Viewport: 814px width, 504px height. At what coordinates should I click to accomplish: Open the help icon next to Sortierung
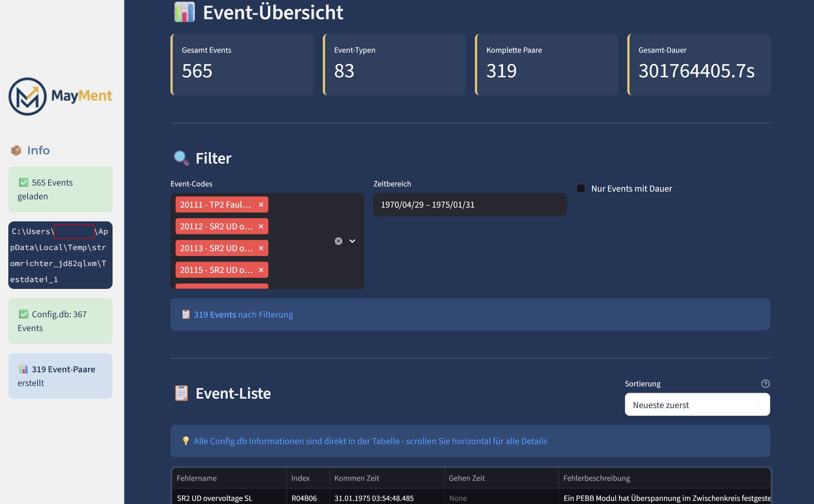pos(766,384)
